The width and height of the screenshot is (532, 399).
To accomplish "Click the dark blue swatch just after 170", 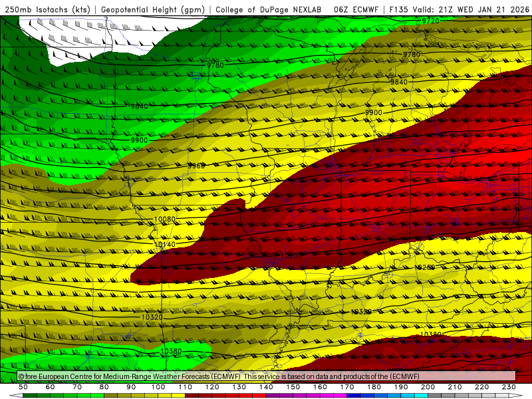I will point(354,396).
